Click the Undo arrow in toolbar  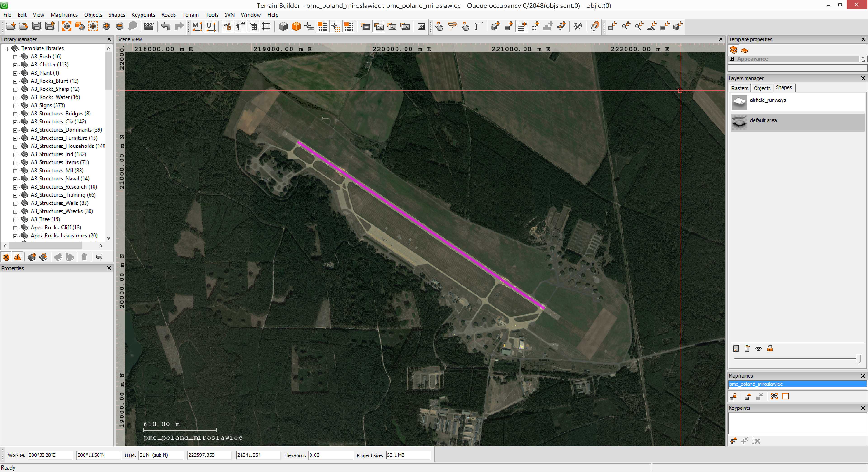(x=165, y=26)
